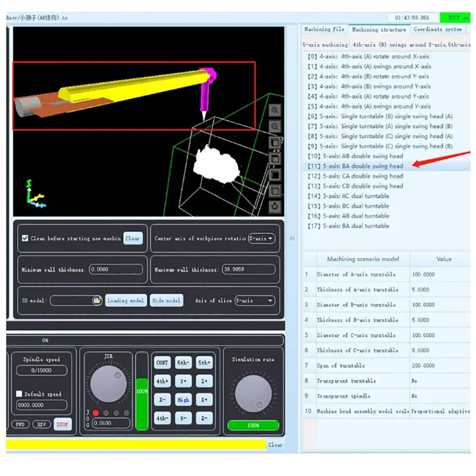Click the Simulation rate 100% bar
This screenshot has height=476, width=476.
tap(253, 425)
